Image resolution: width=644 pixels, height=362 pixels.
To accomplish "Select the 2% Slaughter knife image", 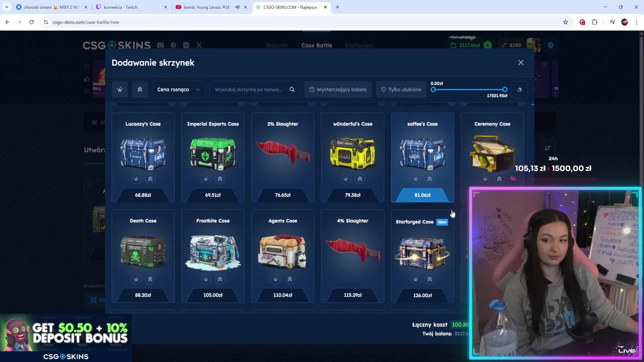I will click(283, 152).
